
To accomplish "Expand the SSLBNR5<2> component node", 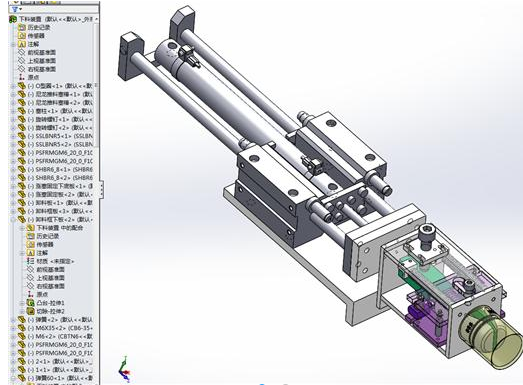I will pos(13,144).
